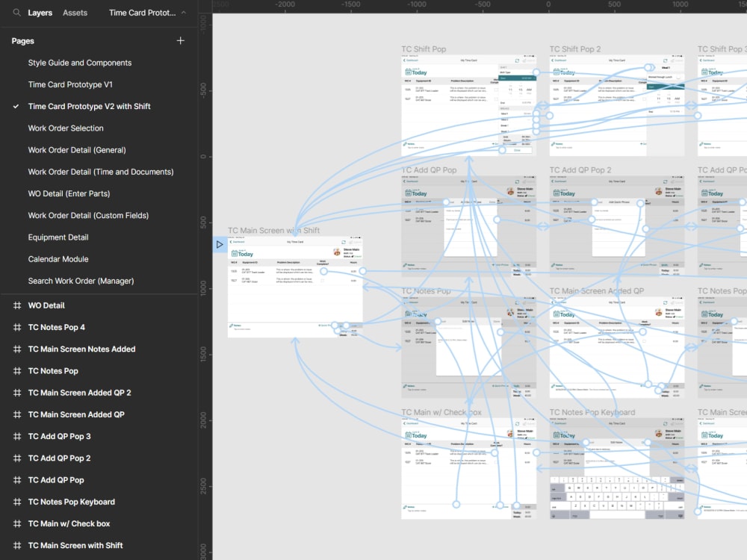Select the TC Main Screen Added QP 2 layer
747x560 pixels.
pos(79,393)
